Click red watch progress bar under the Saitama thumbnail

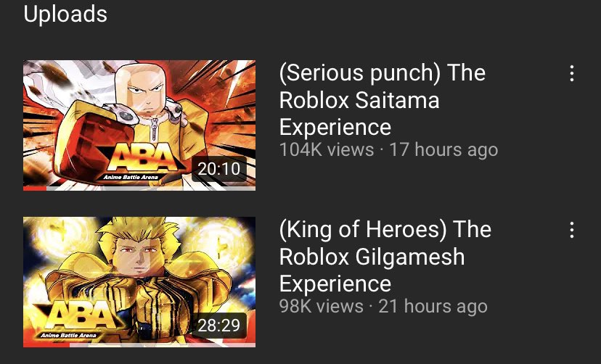[35, 189]
